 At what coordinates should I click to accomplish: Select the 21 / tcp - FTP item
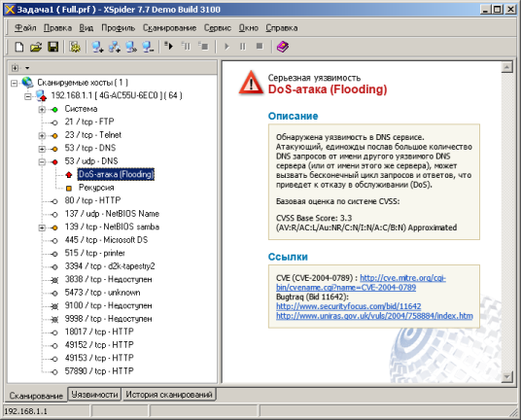pos(89,122)
